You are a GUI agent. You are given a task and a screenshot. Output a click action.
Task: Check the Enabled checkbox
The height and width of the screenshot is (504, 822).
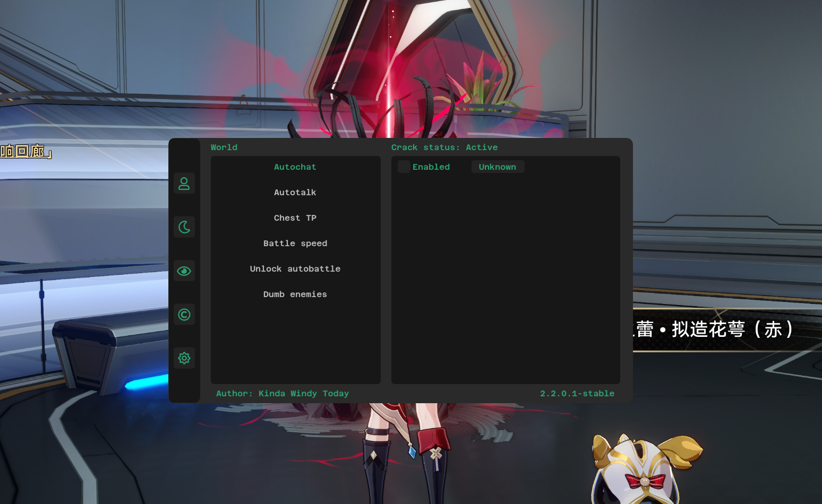point(404,166)
